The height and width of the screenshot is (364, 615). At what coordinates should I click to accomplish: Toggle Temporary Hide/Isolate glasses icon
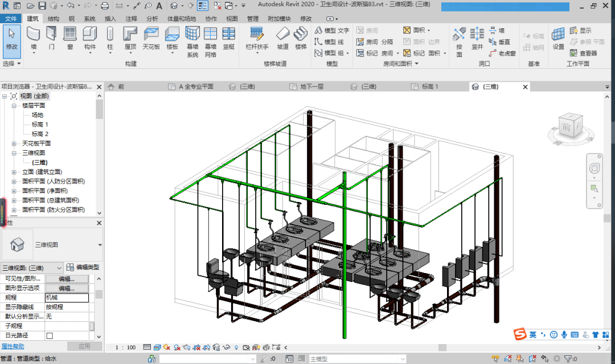(225, 346)
